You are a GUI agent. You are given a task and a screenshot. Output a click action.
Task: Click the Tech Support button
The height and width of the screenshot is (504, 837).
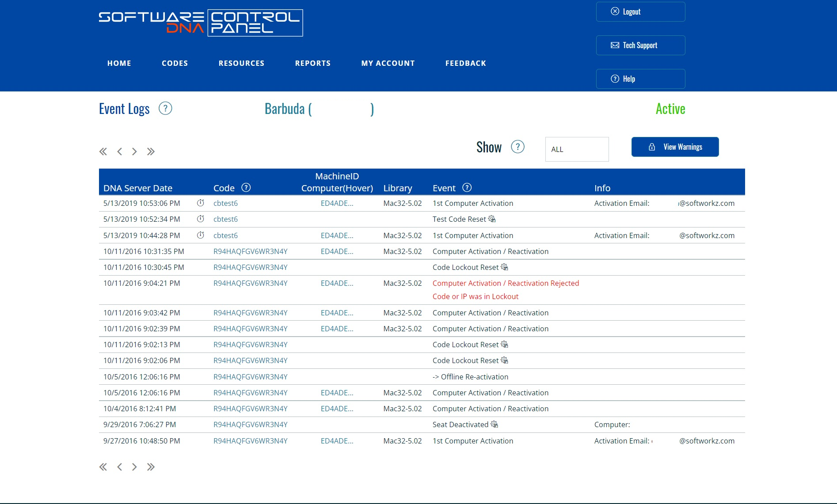click(x=641, y=45)
